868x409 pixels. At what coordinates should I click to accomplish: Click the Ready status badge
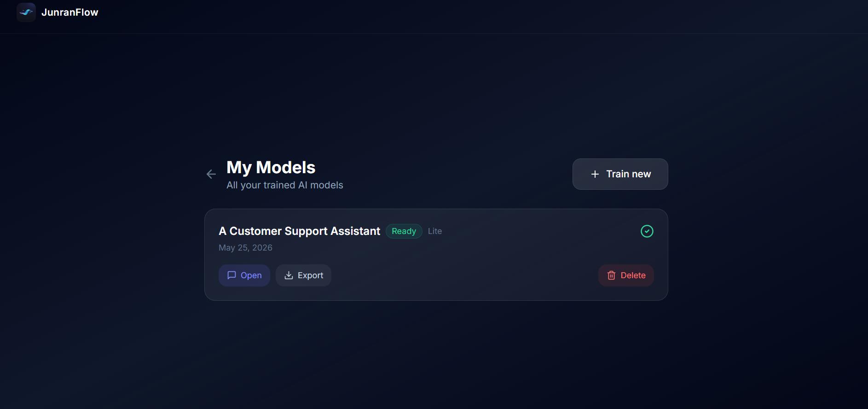pos(404,231)
